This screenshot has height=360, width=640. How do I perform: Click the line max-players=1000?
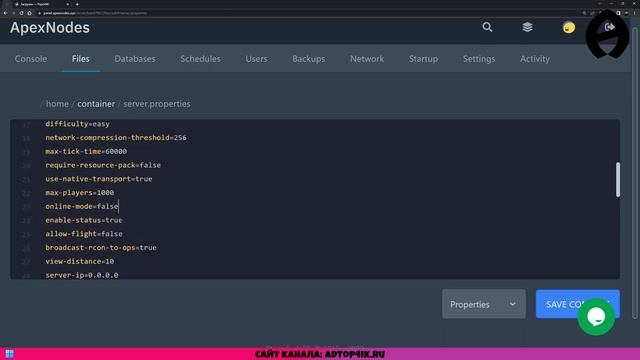pyautogui.click(x=80, y=193)
